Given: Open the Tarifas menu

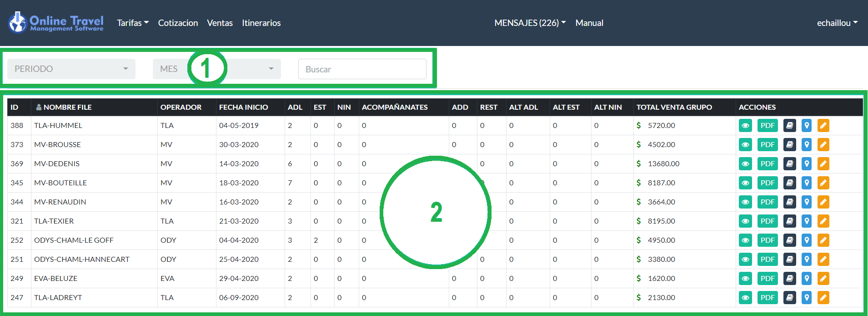Looking at the screenshot, I should point(132,23).
